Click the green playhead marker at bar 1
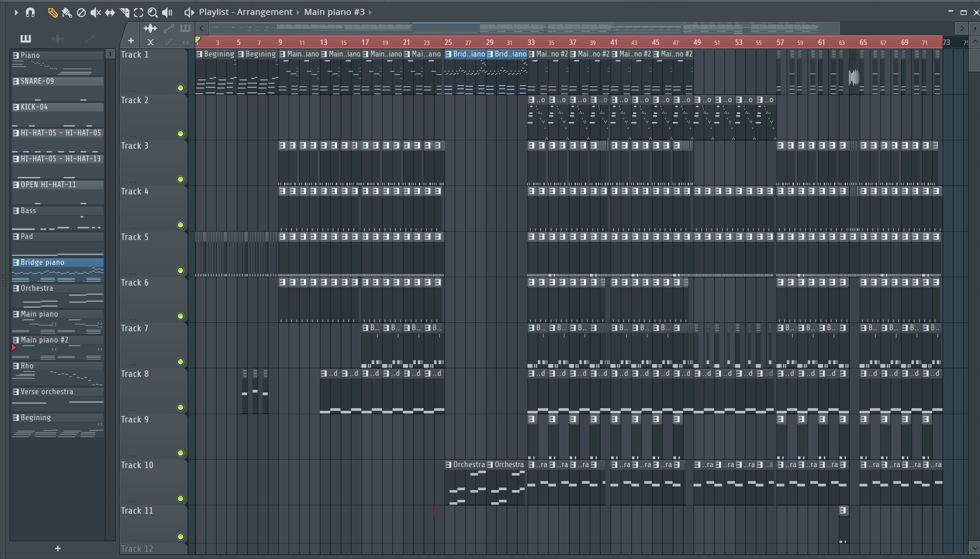 pos(198,40)
